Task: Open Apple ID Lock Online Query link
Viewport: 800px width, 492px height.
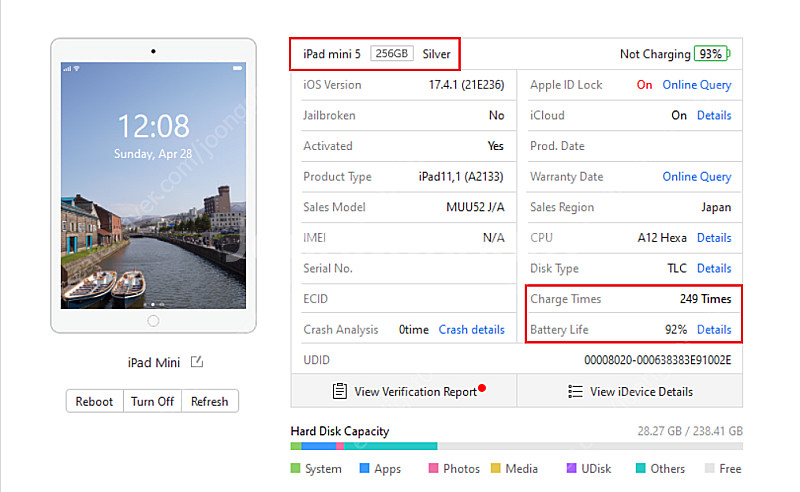Action: pos(697,85)
